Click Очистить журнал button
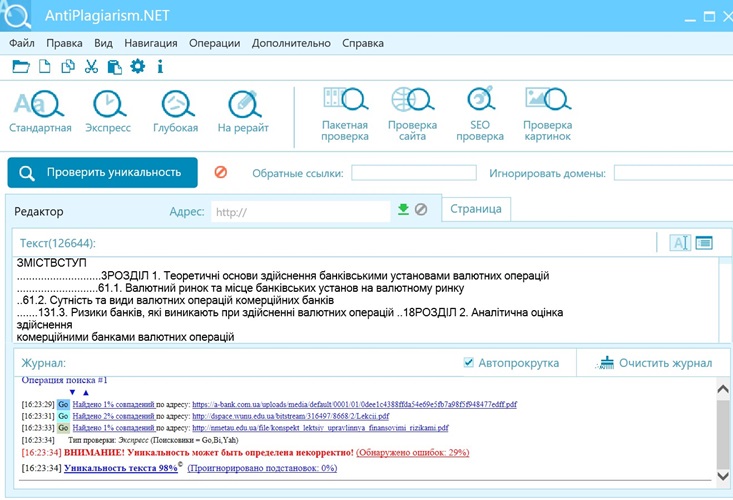This screenshot has height=500, width=733. [654, 363]
